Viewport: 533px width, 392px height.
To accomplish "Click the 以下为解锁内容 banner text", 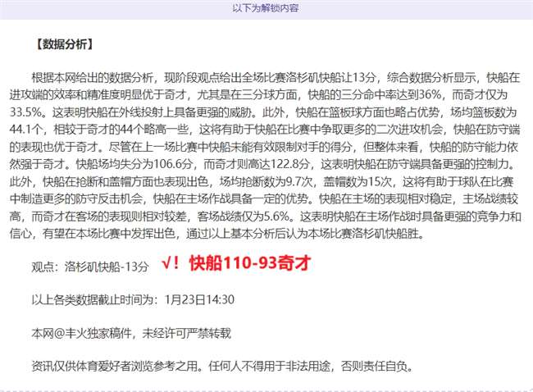I will point(266,8).
